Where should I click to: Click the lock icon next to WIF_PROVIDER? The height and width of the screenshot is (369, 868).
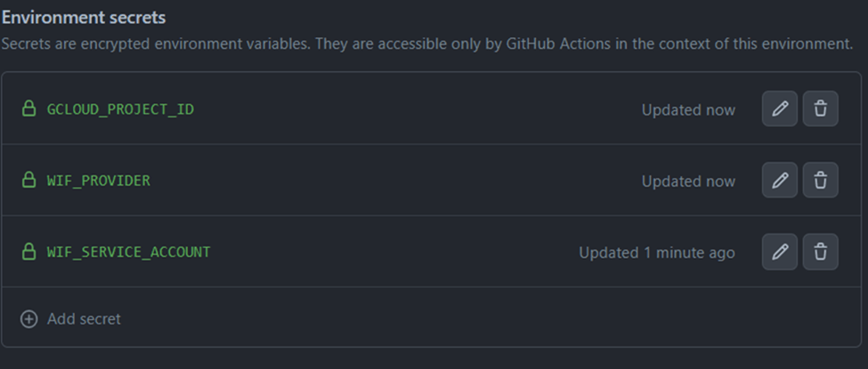[28, 180]
